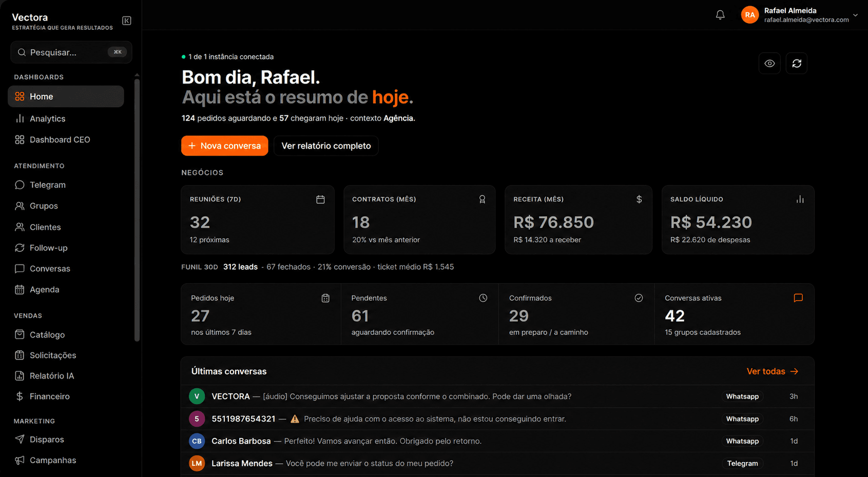
Task: Click the refresh icon button
Action: pyautogui.click(x=797, y=63)
